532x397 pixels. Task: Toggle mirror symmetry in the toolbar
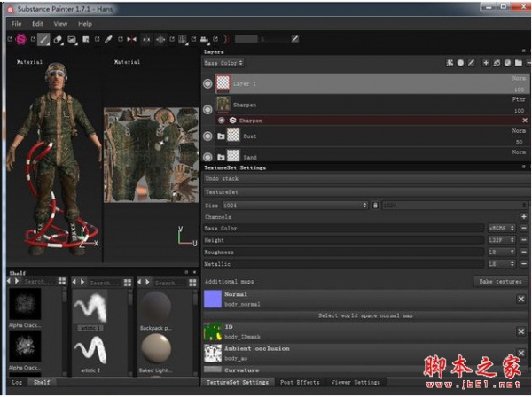tap(132, 39)
